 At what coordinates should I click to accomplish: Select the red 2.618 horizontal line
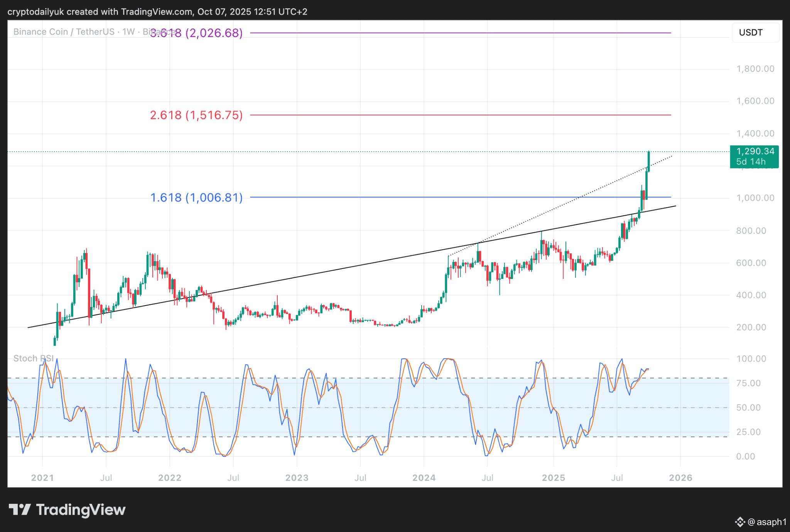[x=463, y=115]
